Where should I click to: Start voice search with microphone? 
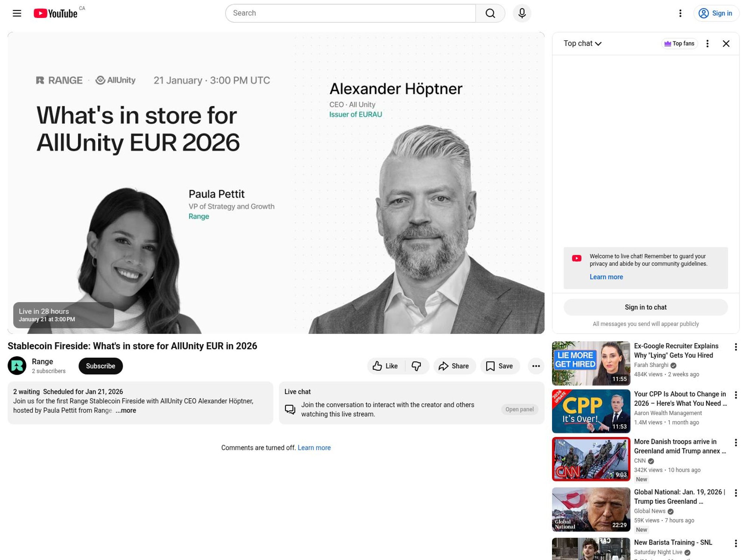click(522, 13)
